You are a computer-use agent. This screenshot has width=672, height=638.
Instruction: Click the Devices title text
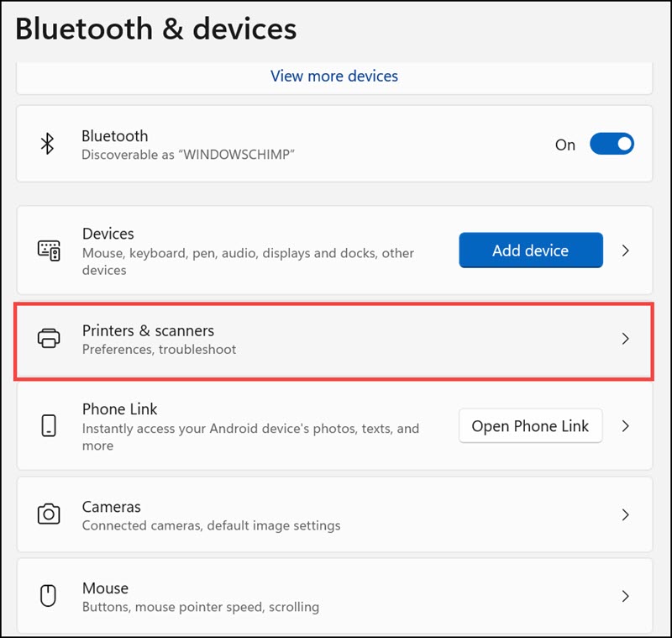coord(108,234)
